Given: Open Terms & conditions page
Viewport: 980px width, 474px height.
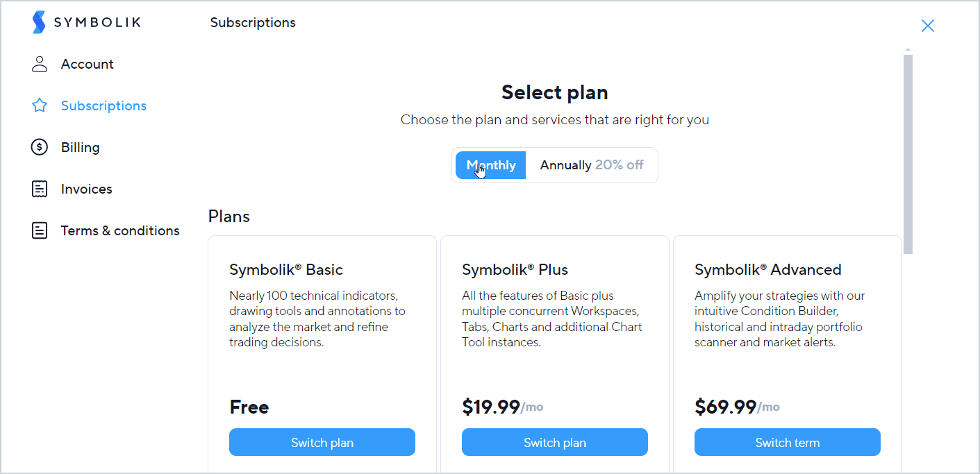Looking at the screenshot, I should 120,230.
